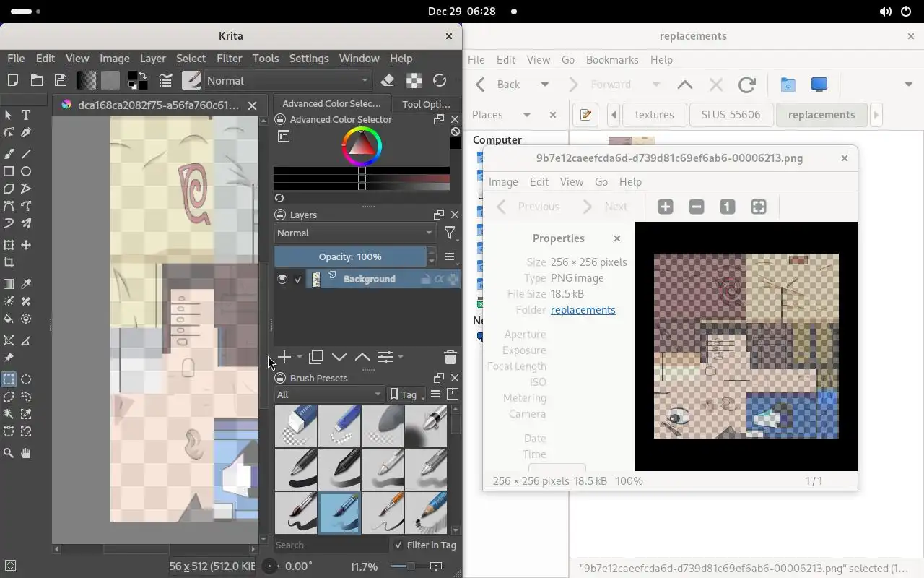Select the Rectangular Selection tool
The image size is (924, 578).
(9, 379)
